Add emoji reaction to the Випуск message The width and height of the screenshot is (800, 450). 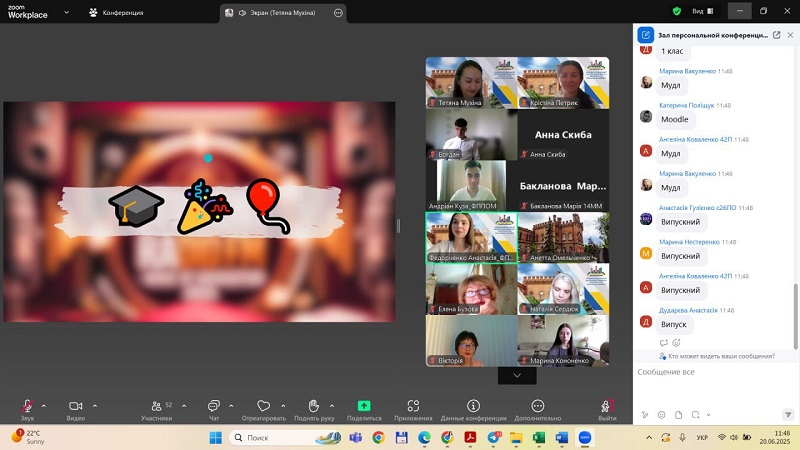click(677, 343)
